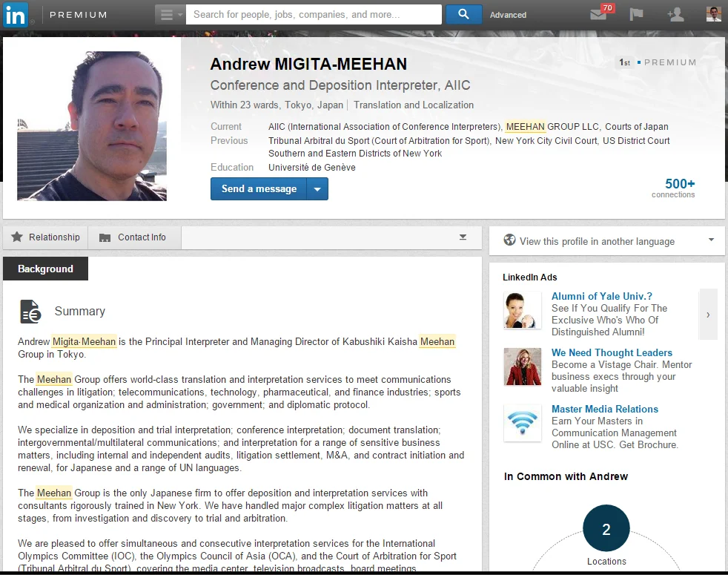Click the Relationship star icon
The width and height of the screenshot is (728, 575).
click(x=17, y=237)
